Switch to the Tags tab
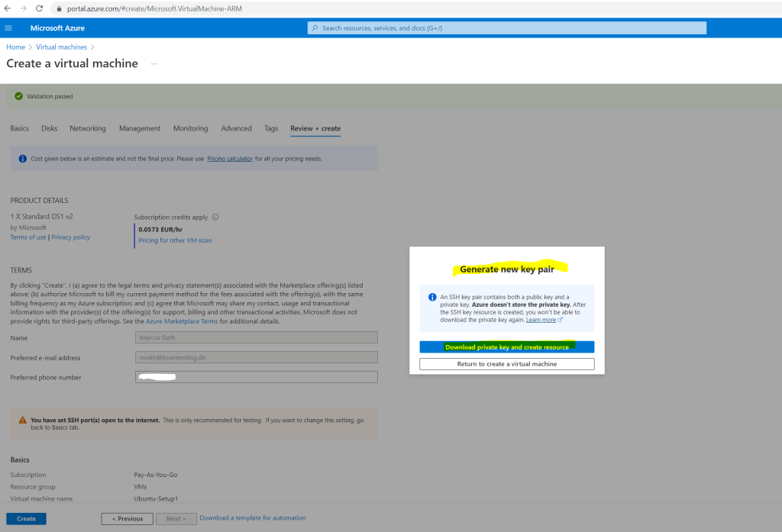 pyautogui.click(x=271, y=128)
